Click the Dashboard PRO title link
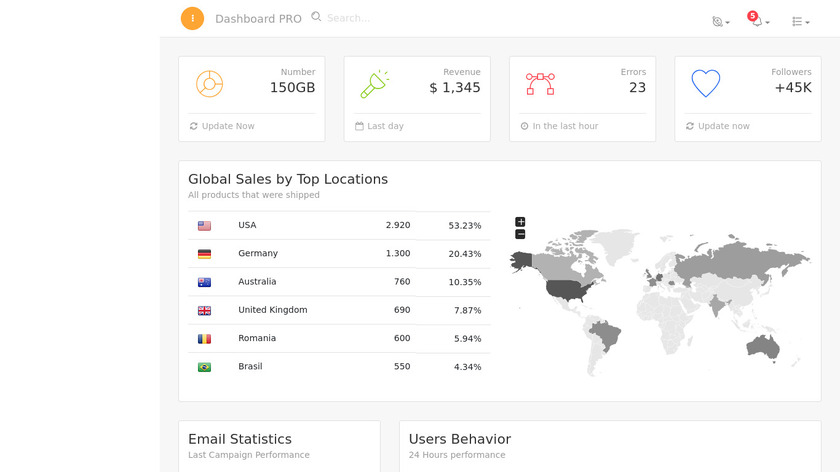 coord(258,19)
